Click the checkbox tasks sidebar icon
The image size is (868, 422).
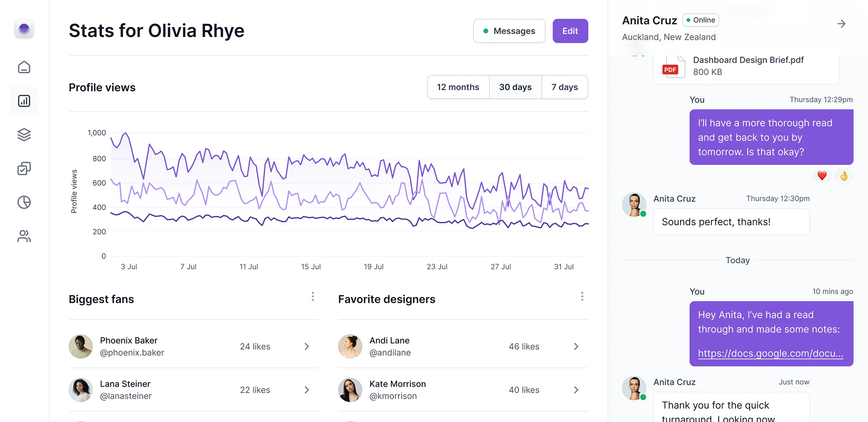24,169
